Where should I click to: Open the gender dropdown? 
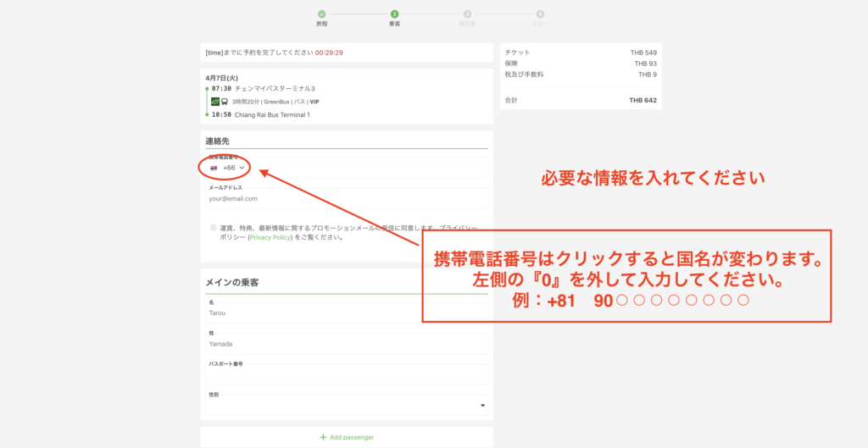pos(347,406)
